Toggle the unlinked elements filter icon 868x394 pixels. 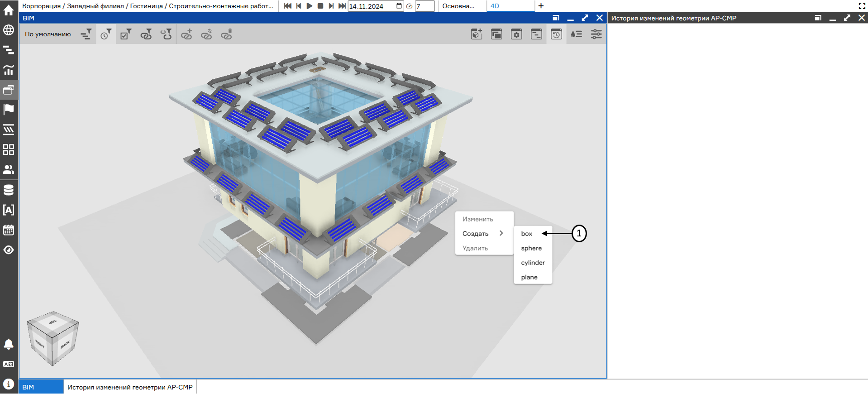166,34
